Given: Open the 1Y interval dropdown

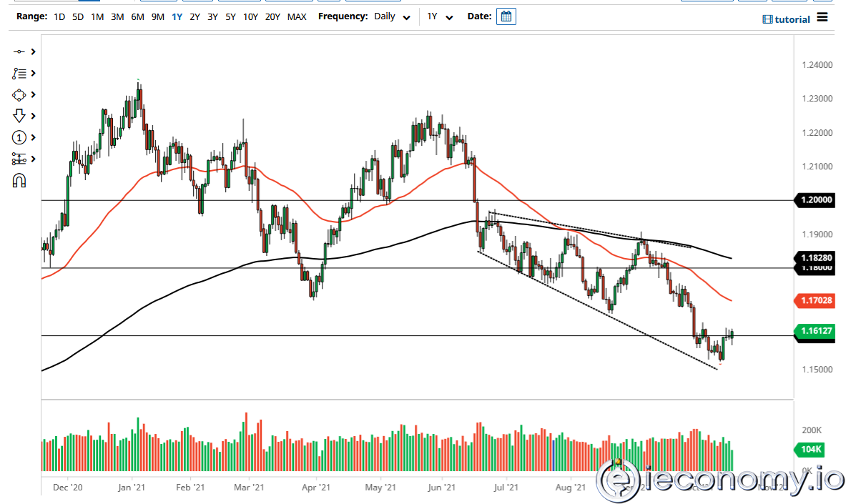Looking at the screenshot, I should pos(439,16).
